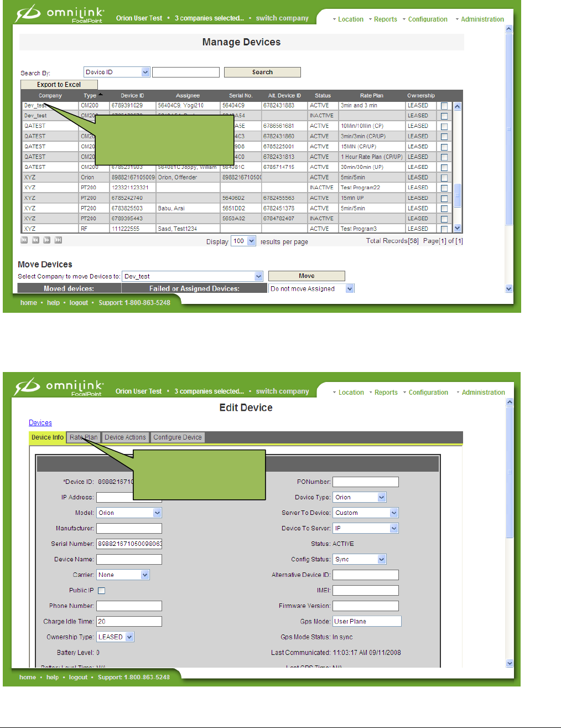Click Manage Devices page scrollbar down arrow
The width and height of the screenshot is (561, 728).
click(x=509, y=288)
